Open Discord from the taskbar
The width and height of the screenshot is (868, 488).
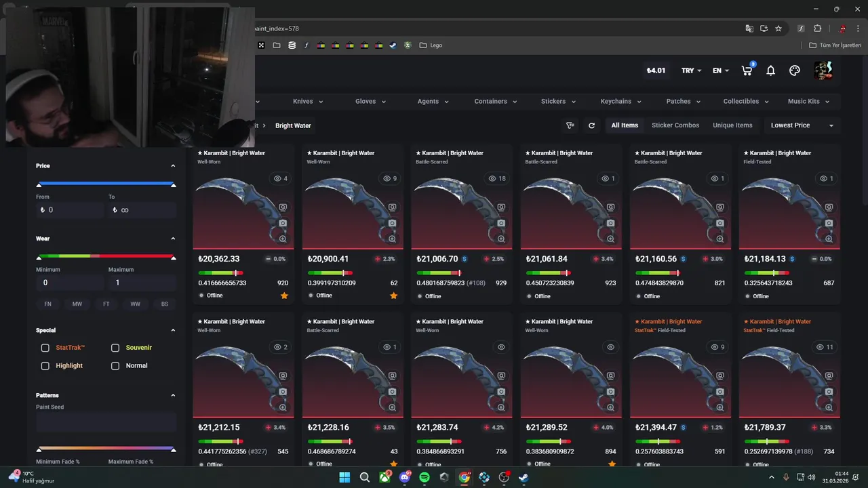pyautogui.click(x=405, y=477)
